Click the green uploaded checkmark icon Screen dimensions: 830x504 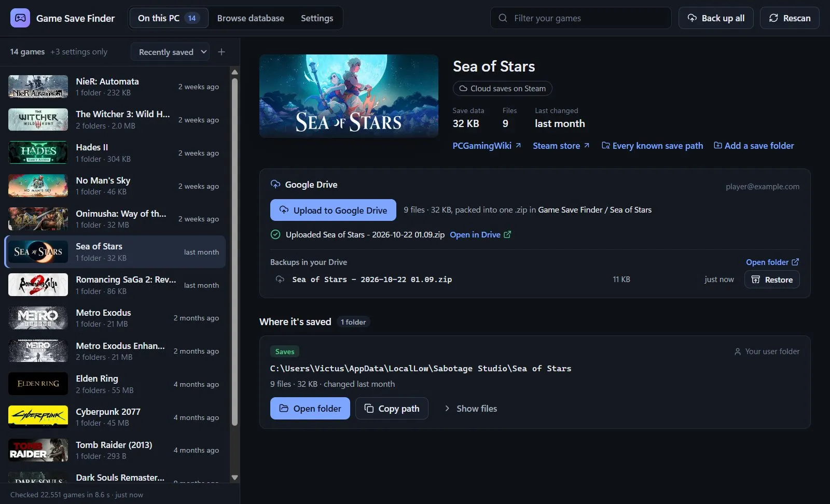click(x=275, y=234)
